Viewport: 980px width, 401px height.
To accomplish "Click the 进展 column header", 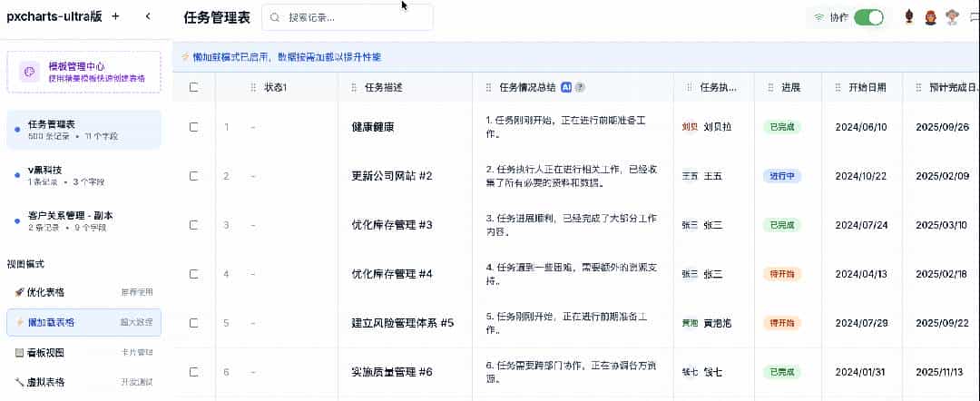I will click(788, 87).
